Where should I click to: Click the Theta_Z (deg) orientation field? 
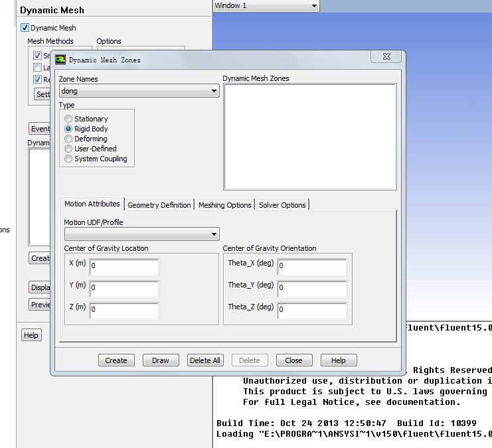point(312,311)
